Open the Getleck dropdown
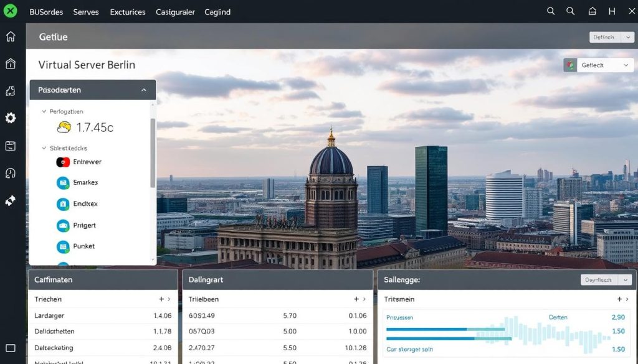This screenshot has width=638, height=364. (604, 65)
